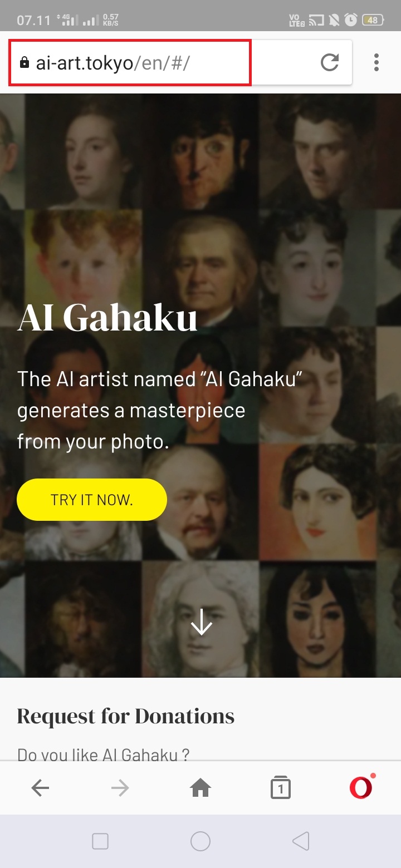The width and height of the screenshot is (401, 868).
Task: Tap the white-haired man portrait thumbnail
Action: pos(199,619)
